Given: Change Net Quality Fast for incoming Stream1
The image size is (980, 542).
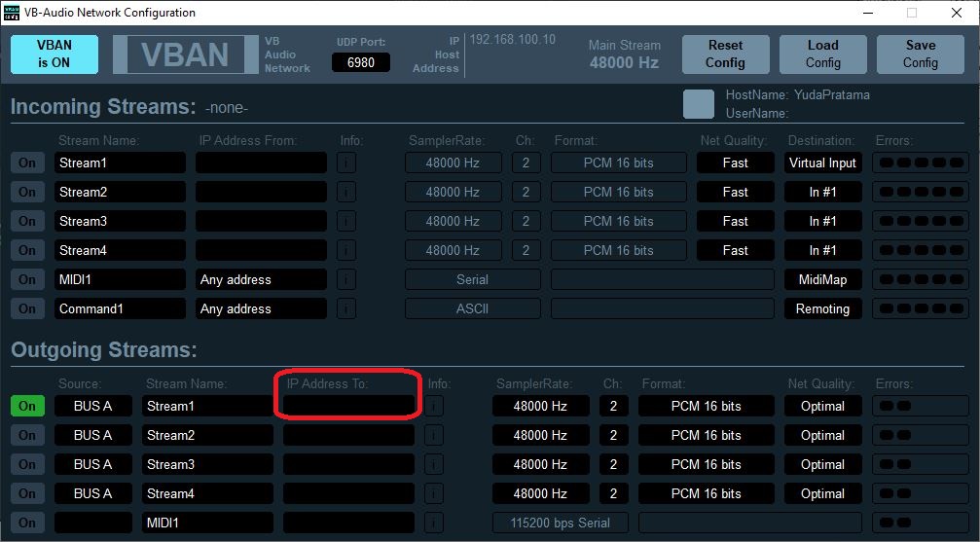Looking at the screenshot, I should (x=736, y=163).
